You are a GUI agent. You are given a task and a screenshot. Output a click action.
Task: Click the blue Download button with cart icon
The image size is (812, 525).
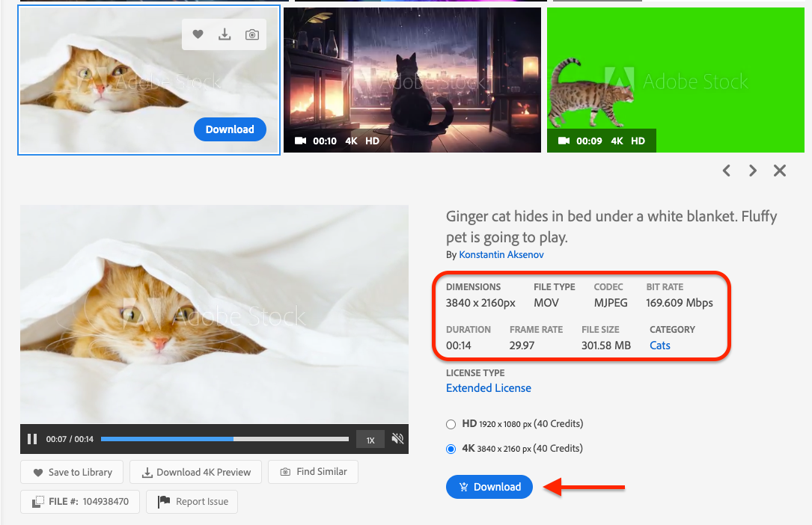click(x=489, y=487)
